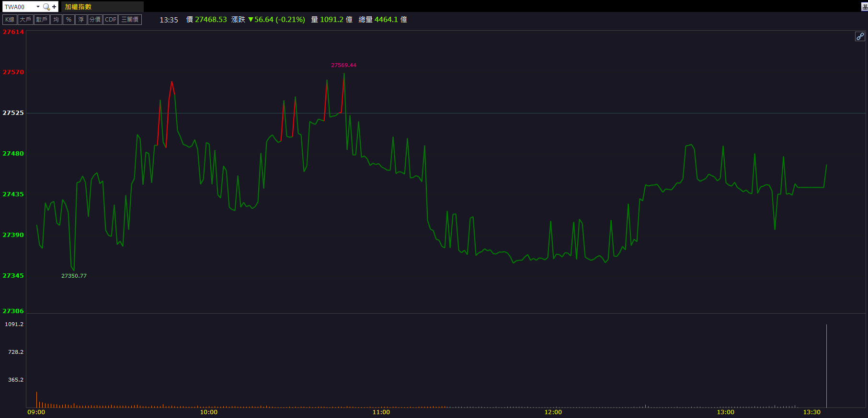Click the 27350.77 low price marker

(x=74, y=276)
